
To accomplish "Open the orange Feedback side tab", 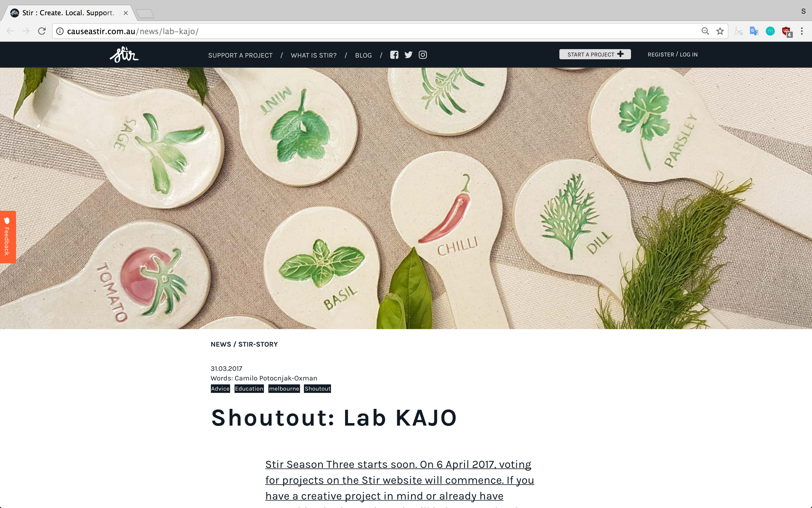I will tap(8, 237).
